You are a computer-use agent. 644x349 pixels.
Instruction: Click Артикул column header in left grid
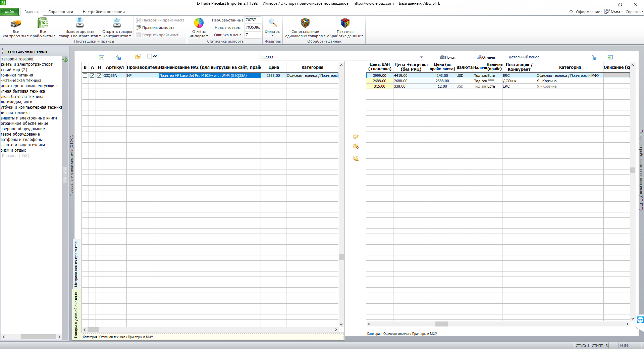[x=115, y=67]
